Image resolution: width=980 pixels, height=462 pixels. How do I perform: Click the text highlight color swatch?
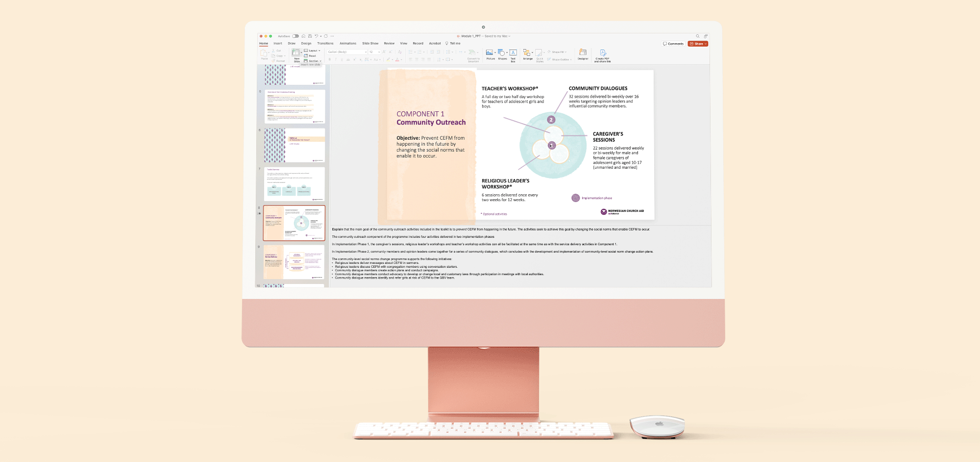click(x=388, y=59)
